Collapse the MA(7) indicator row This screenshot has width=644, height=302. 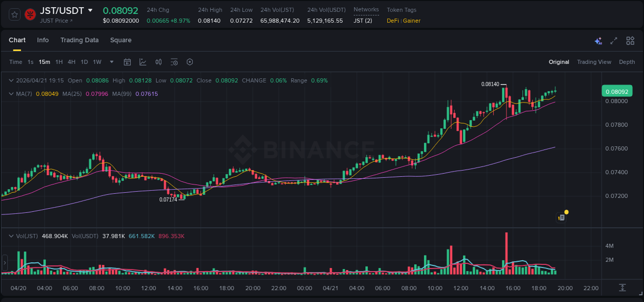point(11,94)
